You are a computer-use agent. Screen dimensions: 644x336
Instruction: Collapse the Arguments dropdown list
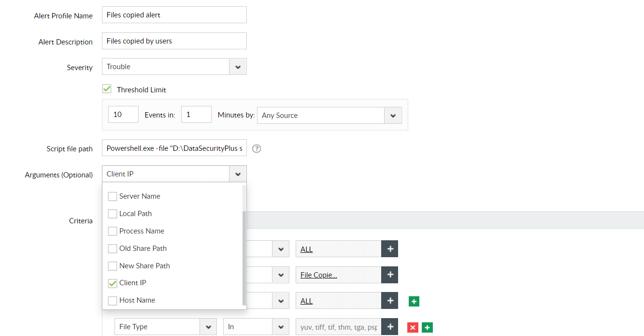click(x=237, y=174)
